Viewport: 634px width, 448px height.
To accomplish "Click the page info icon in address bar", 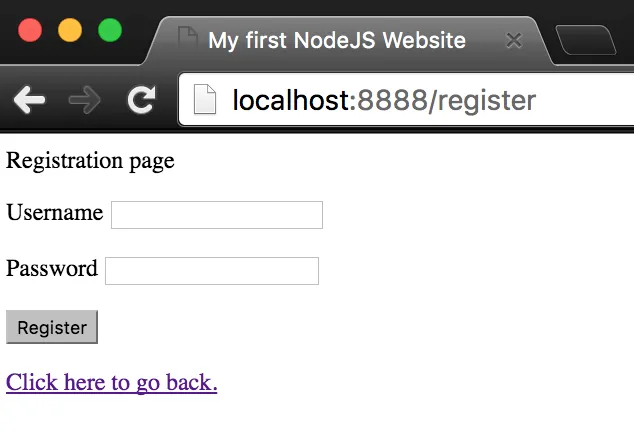I will [x=205, y=99].
